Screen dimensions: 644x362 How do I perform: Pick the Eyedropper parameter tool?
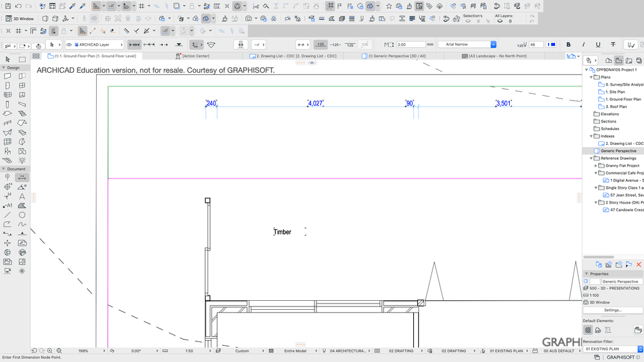72,6
